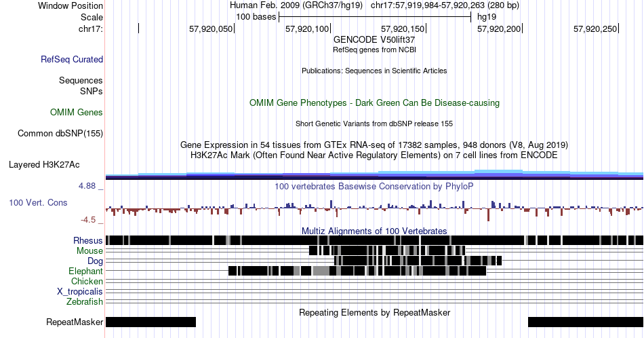Select the Rhesus alignment row label
644x338 pixels.
coord(88,240)
